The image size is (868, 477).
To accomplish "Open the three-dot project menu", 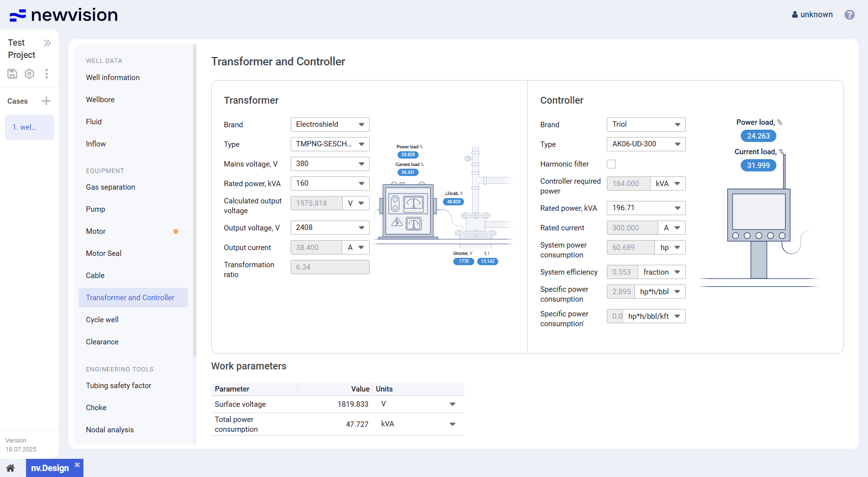I will coord(47,74).
